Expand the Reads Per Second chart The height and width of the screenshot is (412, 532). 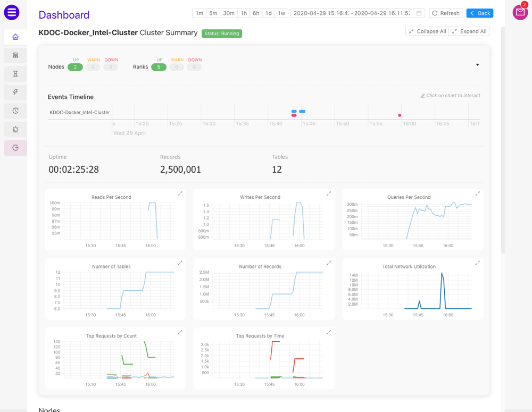(x=180, y=194)
